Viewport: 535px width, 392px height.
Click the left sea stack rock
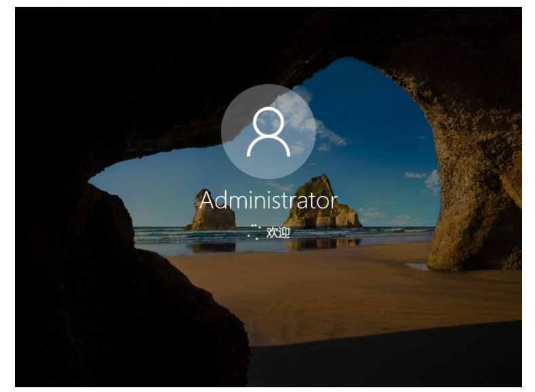pyautogui.click(x=212, y=211)
